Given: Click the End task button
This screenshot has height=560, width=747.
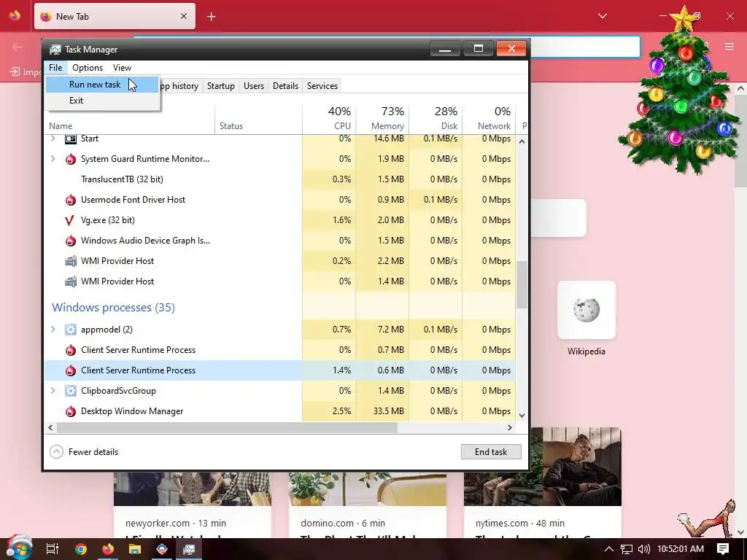Looking at the screenshot, I should tap(491, 452).
